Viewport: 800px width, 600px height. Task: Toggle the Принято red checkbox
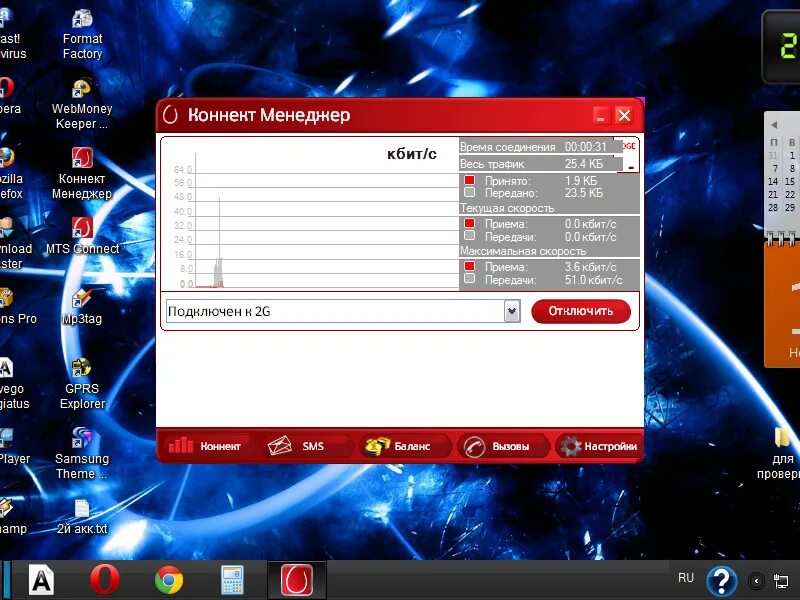(469, 180)
